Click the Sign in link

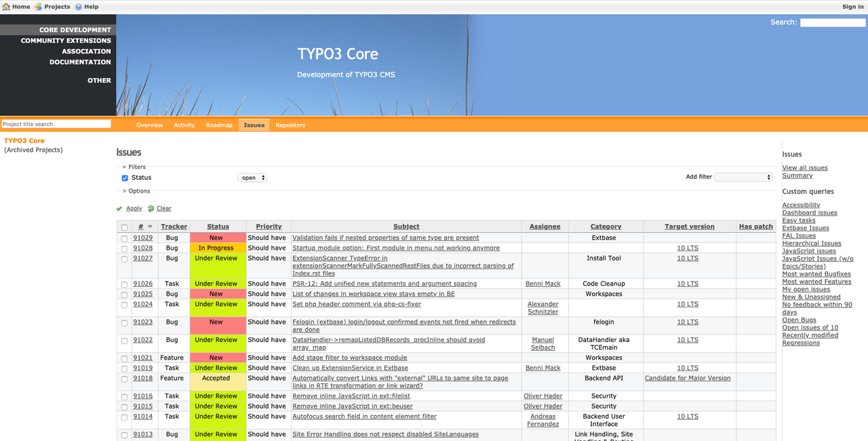(x=852, y=7)
